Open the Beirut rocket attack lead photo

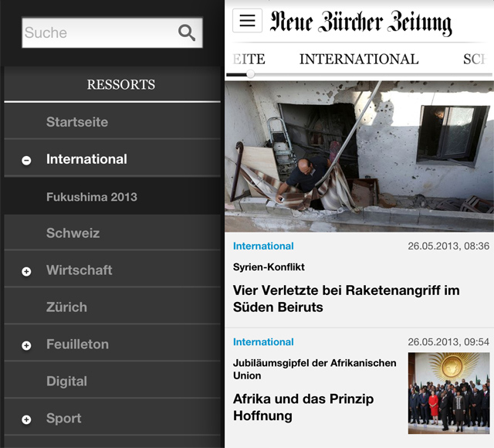coord(359,156)
